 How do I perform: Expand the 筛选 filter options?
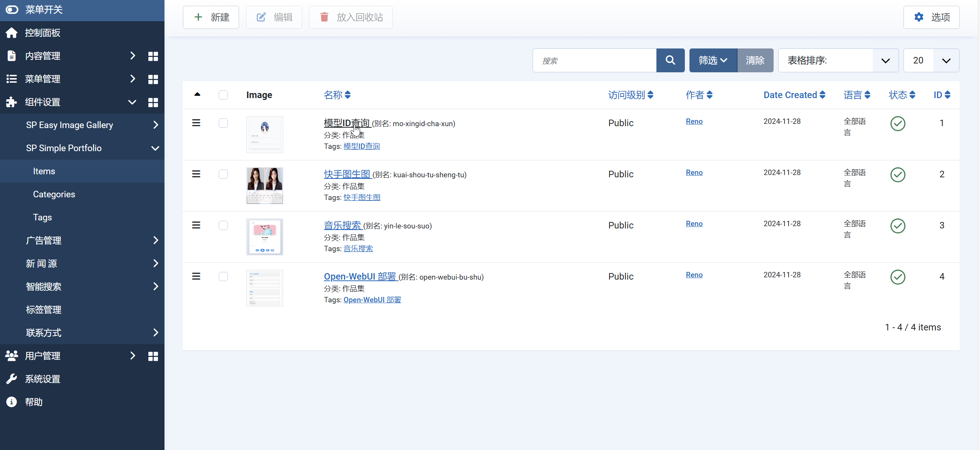click(713, 60)
